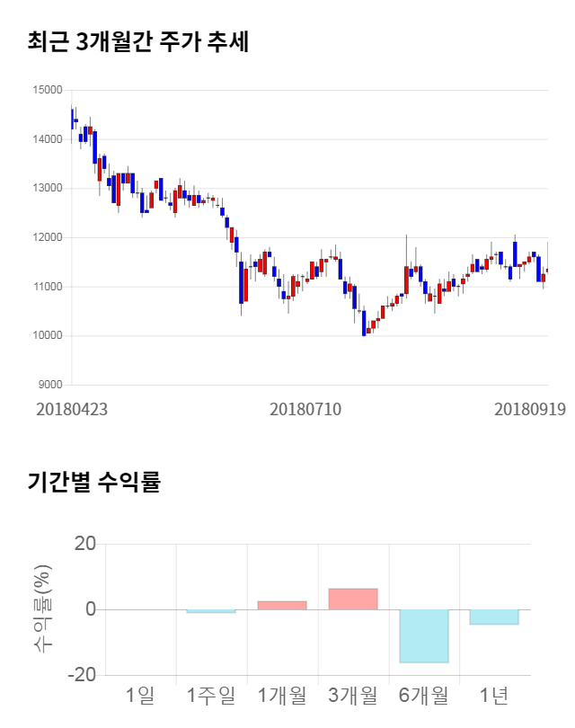Click the 1개월 x-axis label
This screenshot has height=728, width=575.
(282, 695)
